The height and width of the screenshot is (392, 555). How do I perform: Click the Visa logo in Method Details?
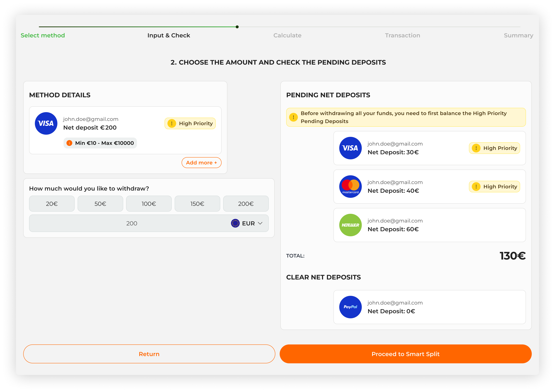pos(46,123)
